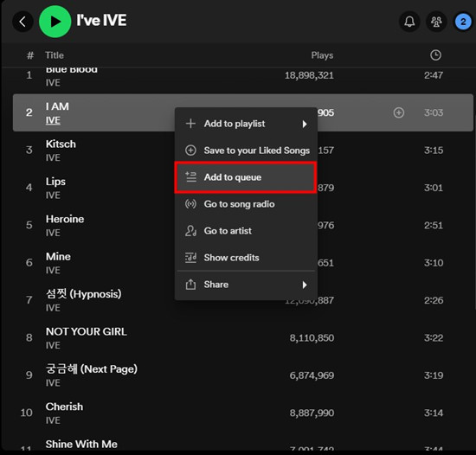Click the circled plus beside Save to Liked Songs
476x455 pixels.
[x=190, y=151]
